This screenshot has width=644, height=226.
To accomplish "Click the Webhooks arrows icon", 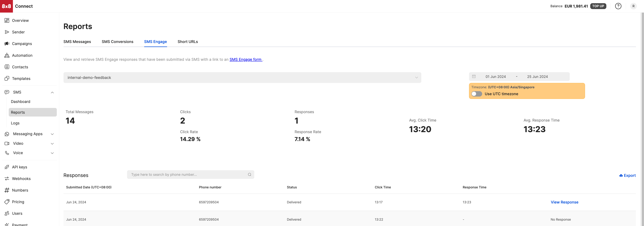I will [7, 178].
